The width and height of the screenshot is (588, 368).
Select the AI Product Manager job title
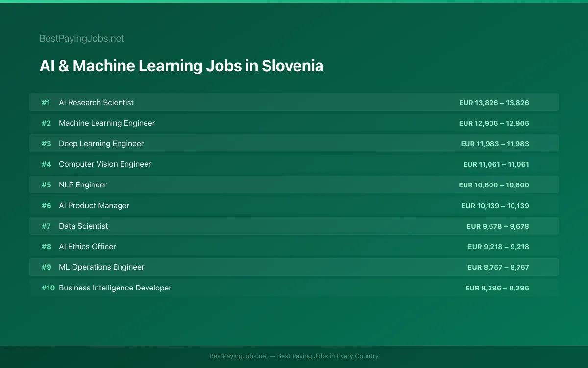tap(94, 205)
